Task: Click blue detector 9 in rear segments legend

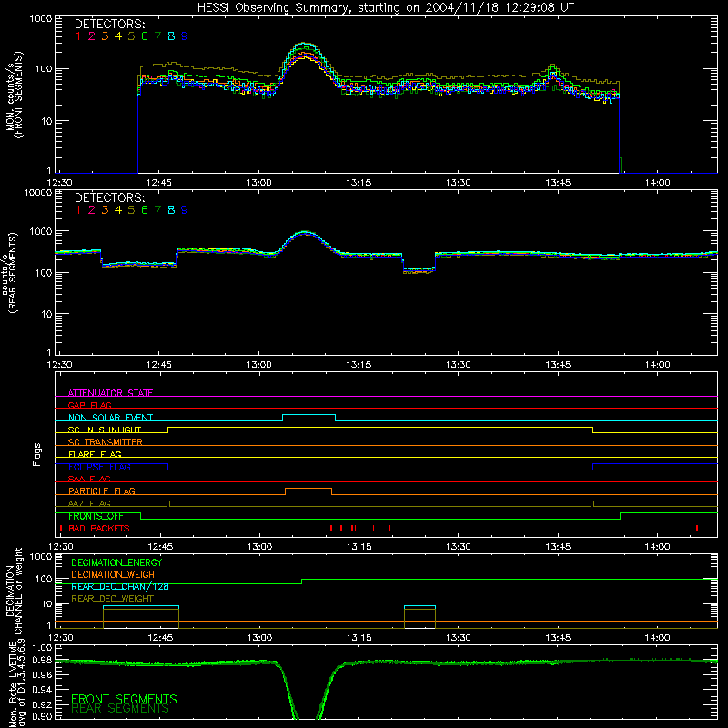Action: coord(185,210)
